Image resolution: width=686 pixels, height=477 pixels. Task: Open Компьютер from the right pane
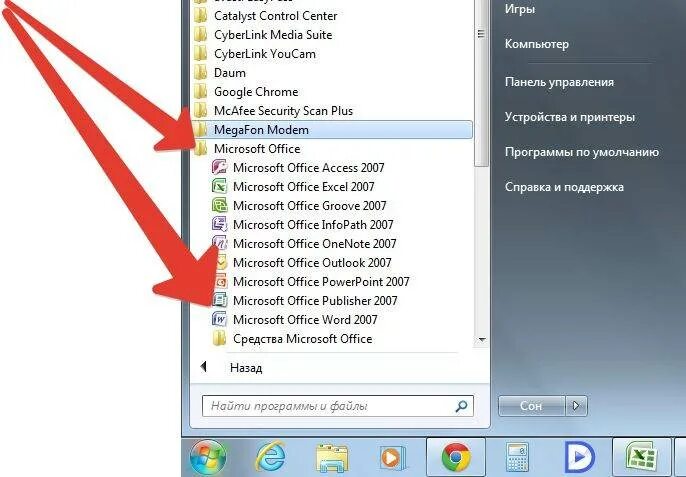tap(537, 44)
